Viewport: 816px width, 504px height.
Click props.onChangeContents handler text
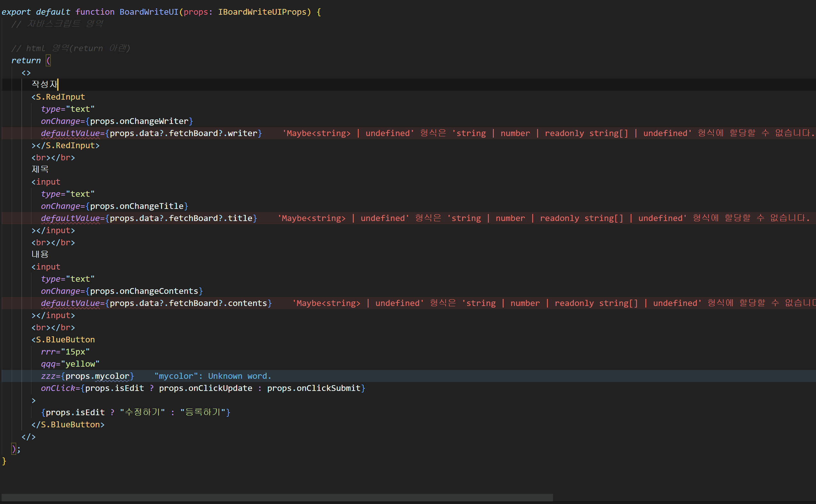(144, 291)
